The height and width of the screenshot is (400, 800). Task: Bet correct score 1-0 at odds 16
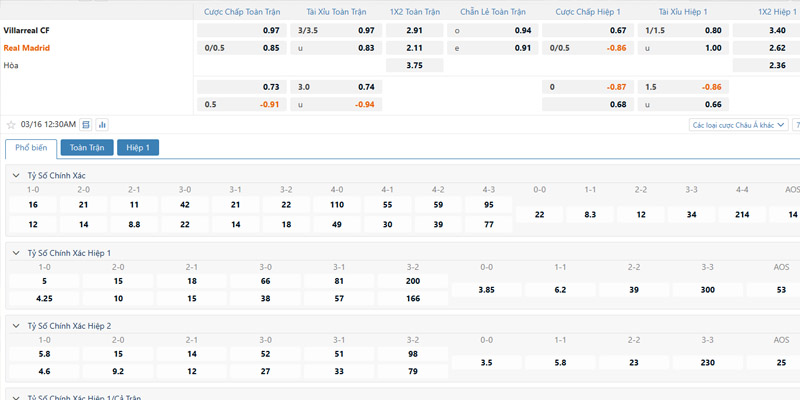tap(33, 205)
